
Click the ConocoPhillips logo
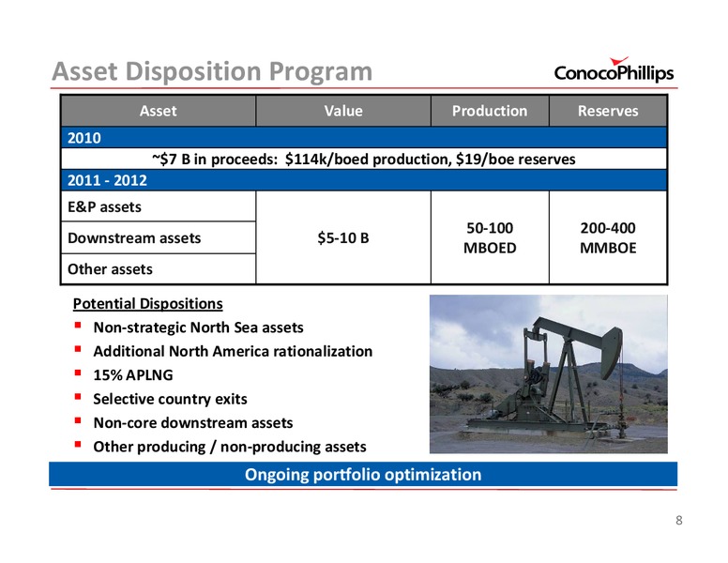pos(614,70)
